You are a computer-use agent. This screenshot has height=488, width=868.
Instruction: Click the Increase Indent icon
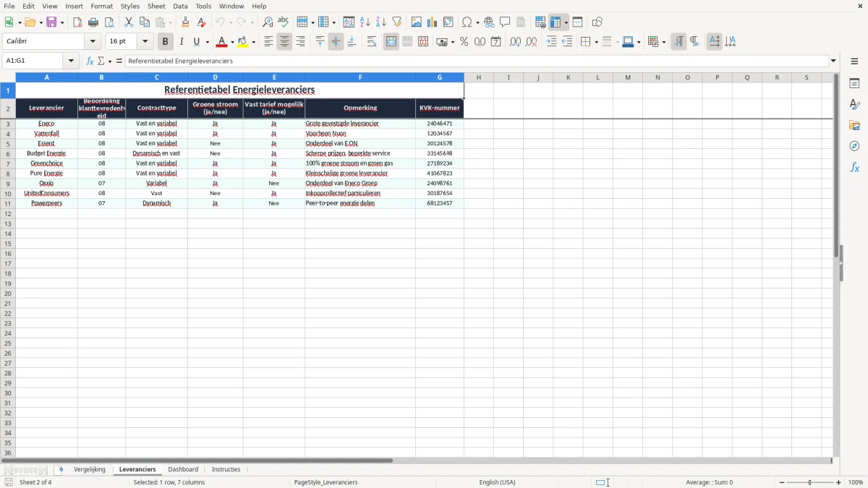[x=551, y=42]
